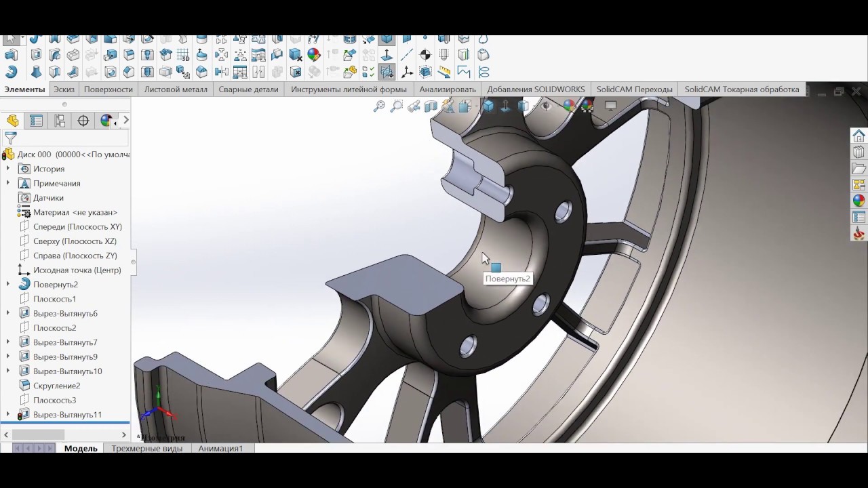The image size is (868, 488).
Task: Select Материал <не указан> tree item
Action: tap(75, 212)
